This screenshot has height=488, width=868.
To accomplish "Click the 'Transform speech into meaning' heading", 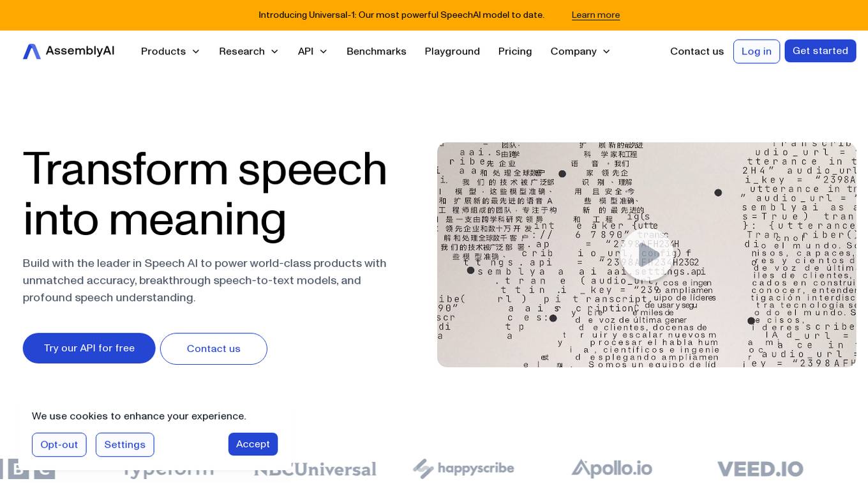I will (205, 194).
